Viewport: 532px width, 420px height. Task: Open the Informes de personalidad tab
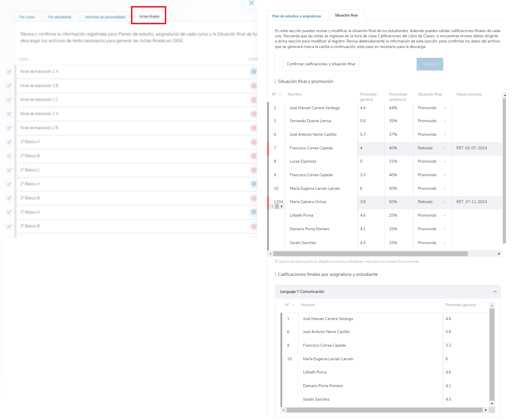point(105,17)
